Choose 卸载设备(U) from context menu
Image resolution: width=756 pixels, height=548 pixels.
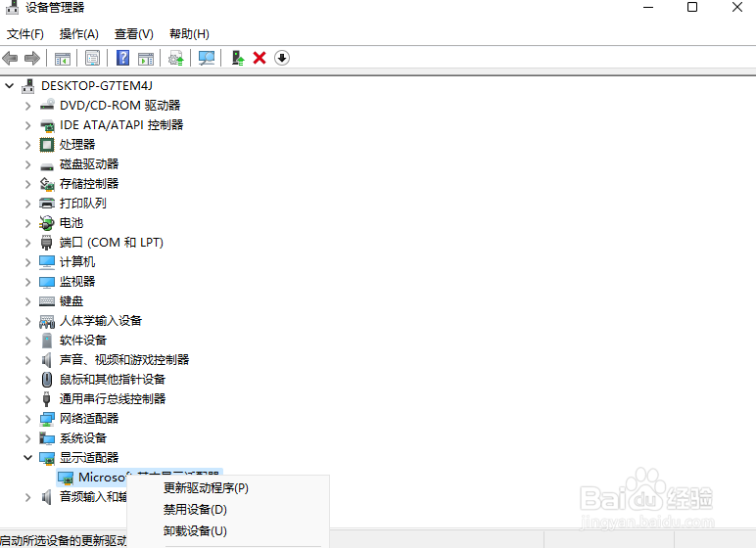tap(195, 531)
